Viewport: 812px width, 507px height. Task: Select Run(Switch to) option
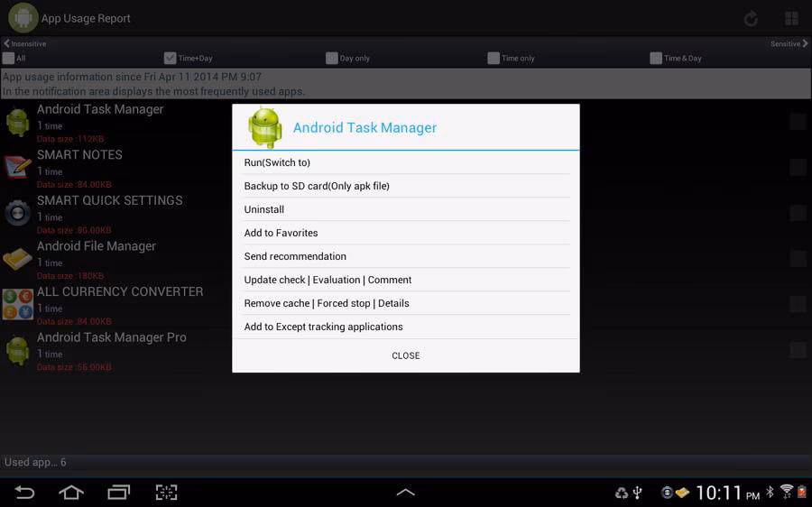tap(406, 162)
